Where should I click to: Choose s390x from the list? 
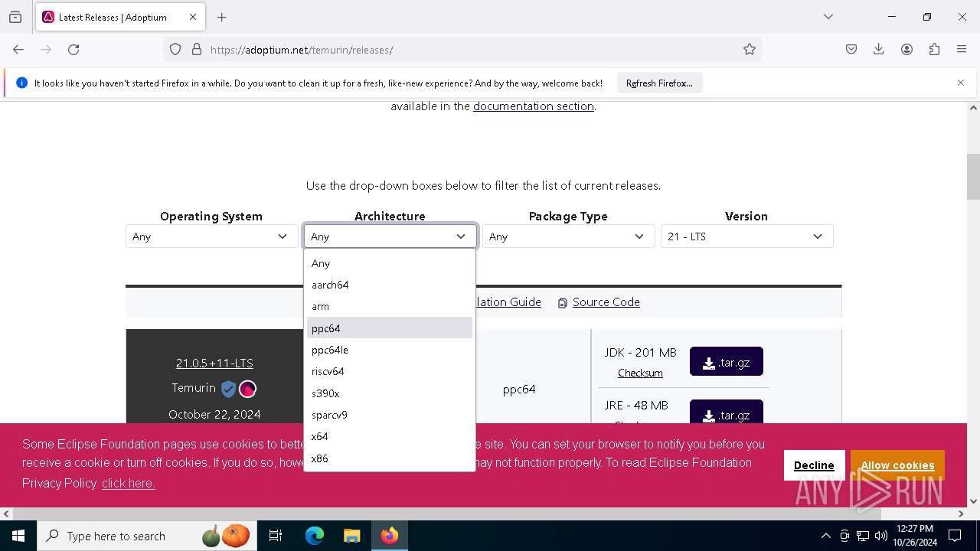(x=390, y=393)
